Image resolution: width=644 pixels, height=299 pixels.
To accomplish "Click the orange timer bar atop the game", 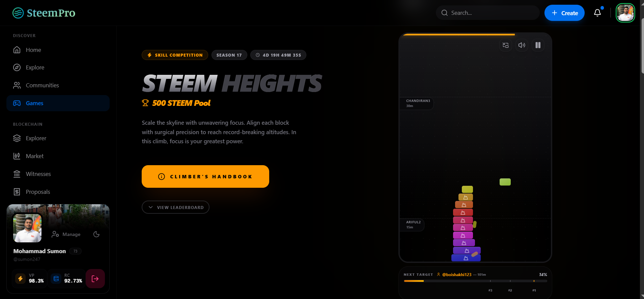I will [x=459, y=34].
